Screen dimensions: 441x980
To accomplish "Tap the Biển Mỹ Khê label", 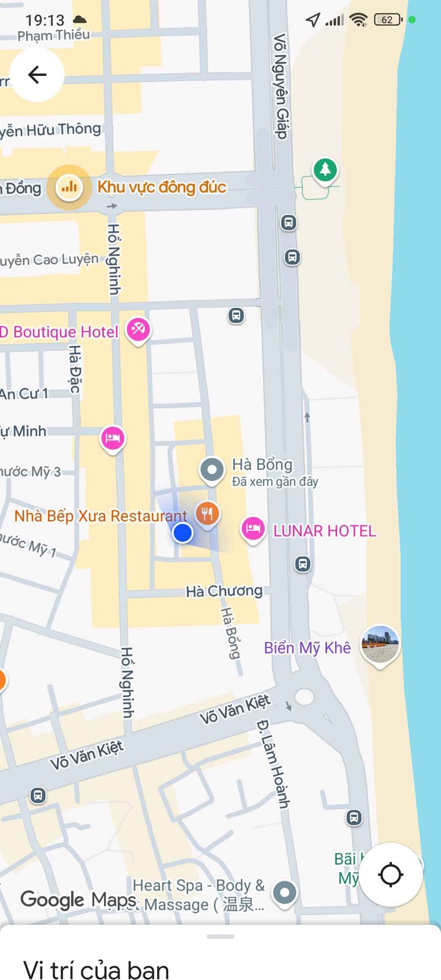I will click(x=307, y=648).
